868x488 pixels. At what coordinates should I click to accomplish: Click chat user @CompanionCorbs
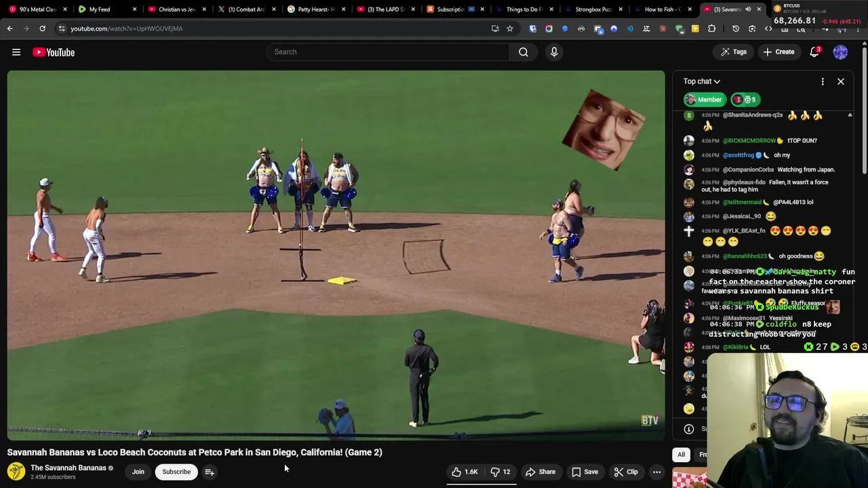(x=748, y=169)
